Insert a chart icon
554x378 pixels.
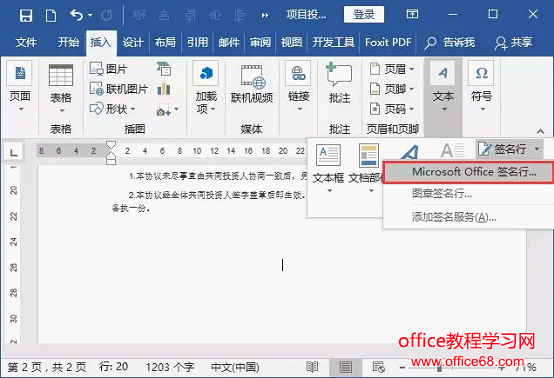point(164,89)
